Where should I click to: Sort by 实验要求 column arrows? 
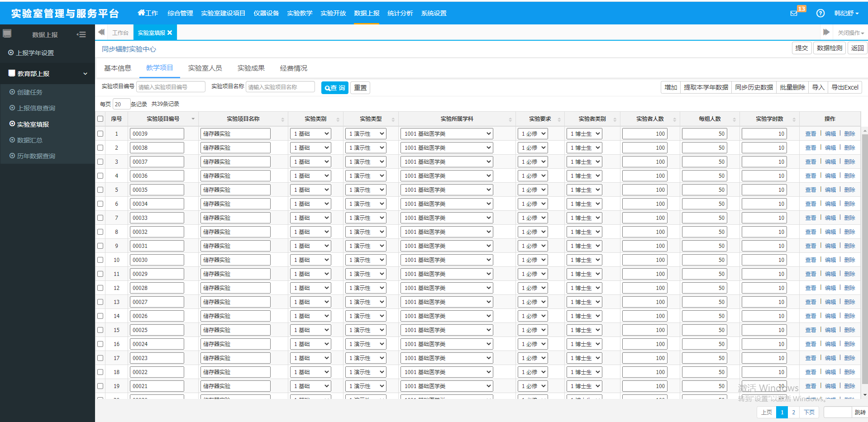[559, 119]
